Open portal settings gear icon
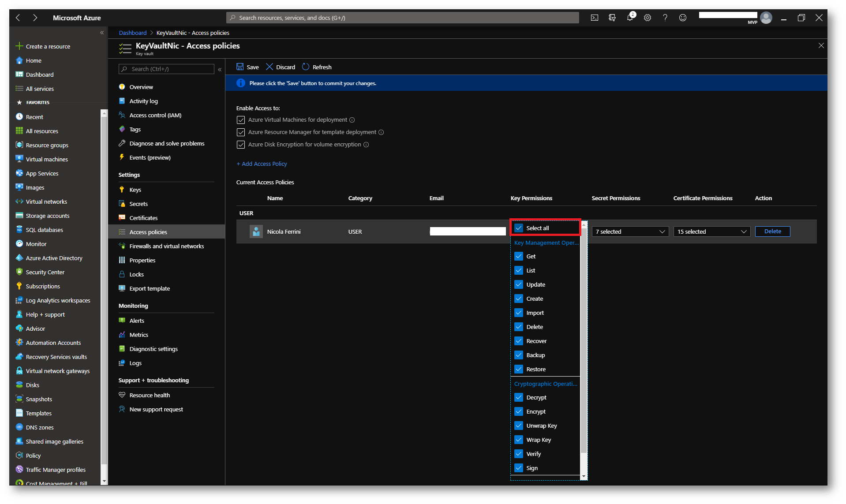Image resolution: width=846 pixels, height=504 pixels. click(x=647, y=18)
